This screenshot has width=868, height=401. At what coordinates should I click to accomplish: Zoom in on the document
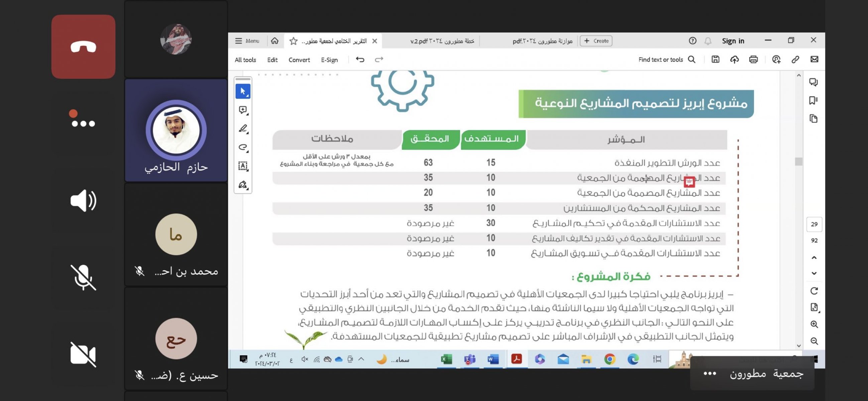[814, 324]
